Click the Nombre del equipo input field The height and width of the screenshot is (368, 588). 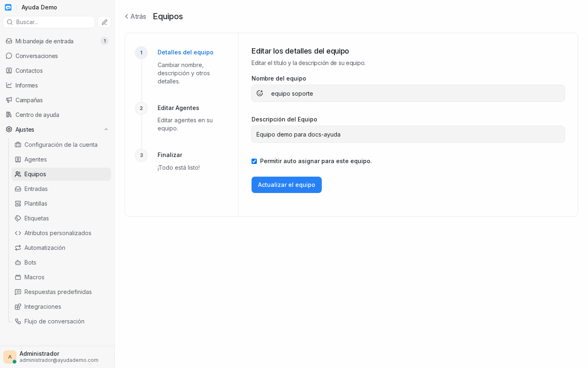click(408, 93)
